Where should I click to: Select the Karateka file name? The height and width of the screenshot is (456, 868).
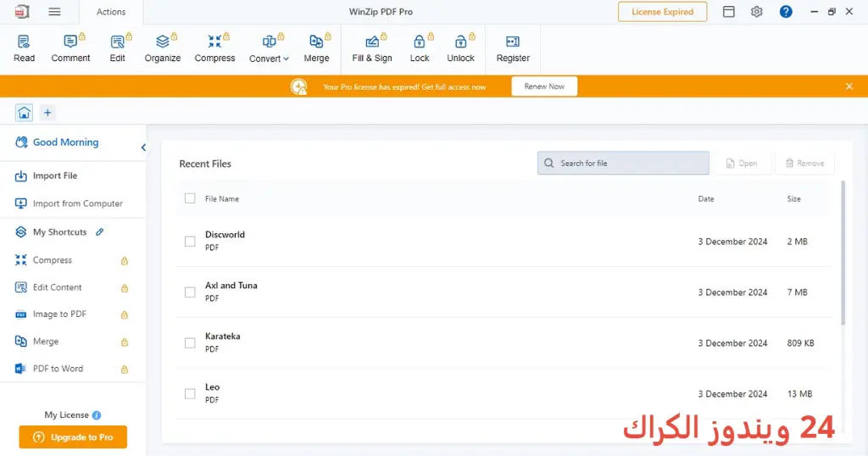point(223,336)
